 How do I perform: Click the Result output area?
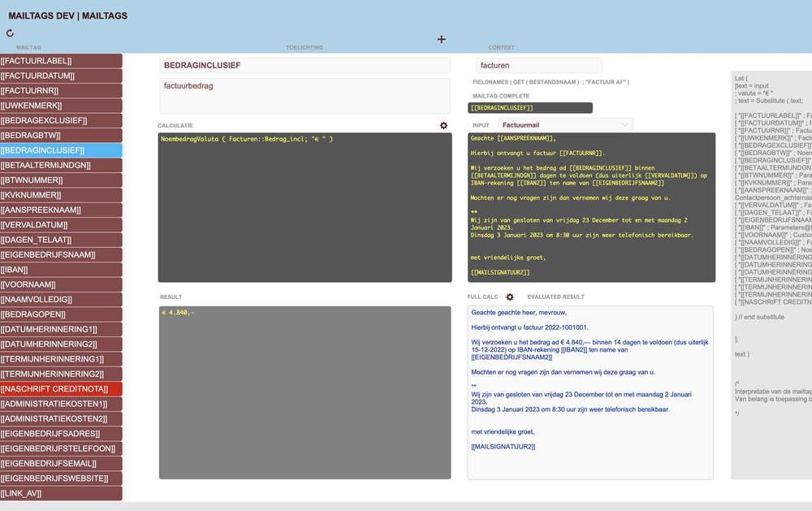pyautogui.click(x=304, y=392)
